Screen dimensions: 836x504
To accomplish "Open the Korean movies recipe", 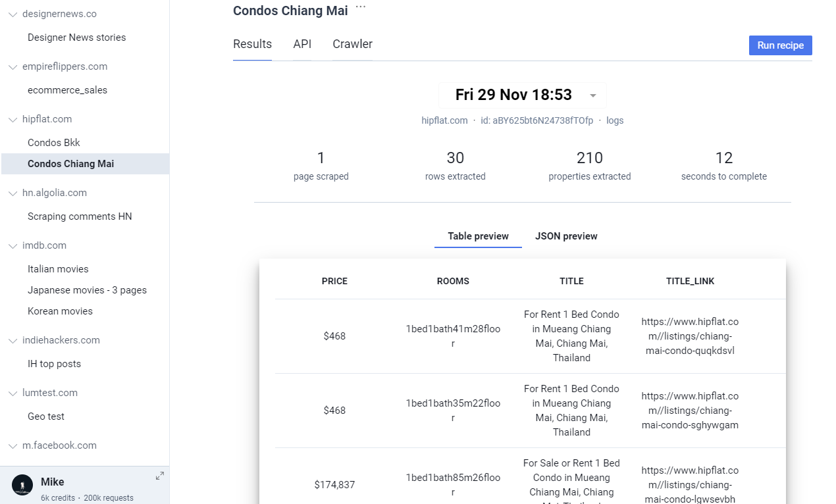I will coord(60,311).
